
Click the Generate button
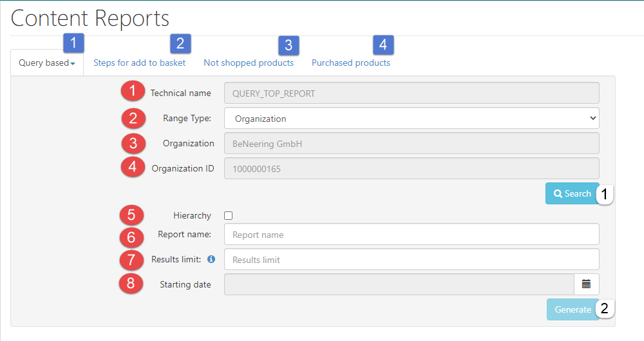572,309
